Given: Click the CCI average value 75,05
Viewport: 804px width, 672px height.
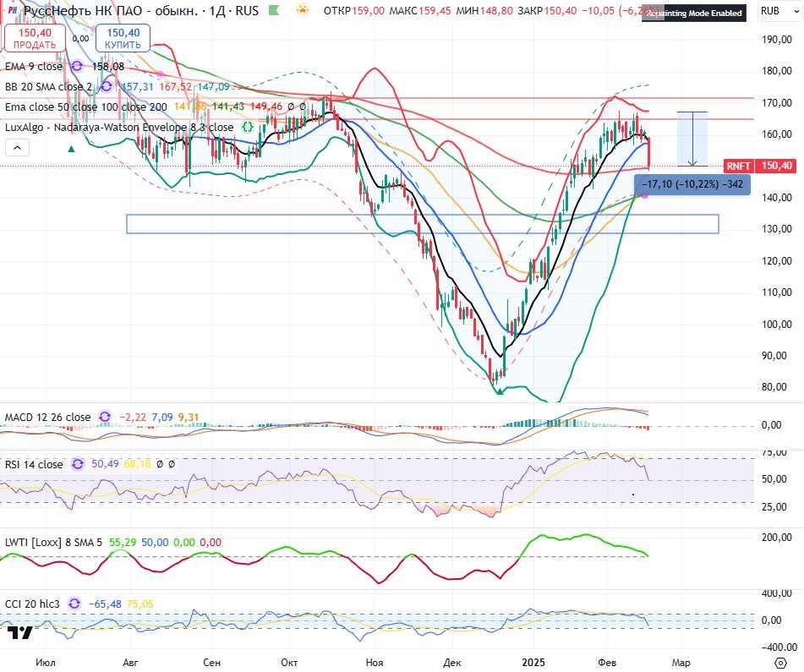Looking at the screenshot, I should click(140, 604).
